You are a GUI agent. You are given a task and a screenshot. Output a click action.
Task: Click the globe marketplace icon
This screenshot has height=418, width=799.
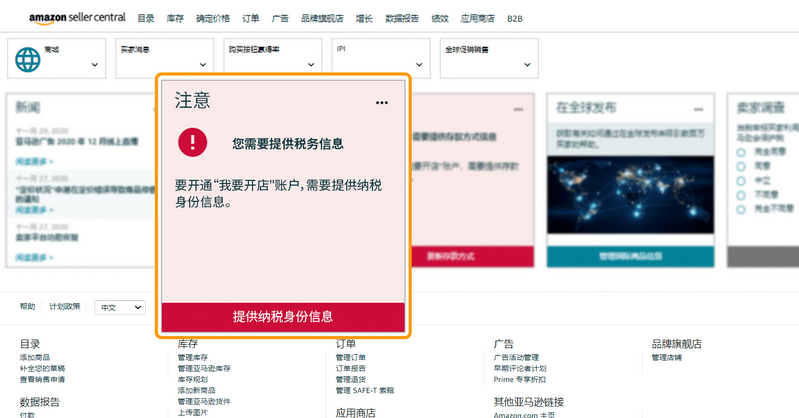pos(27,59)
